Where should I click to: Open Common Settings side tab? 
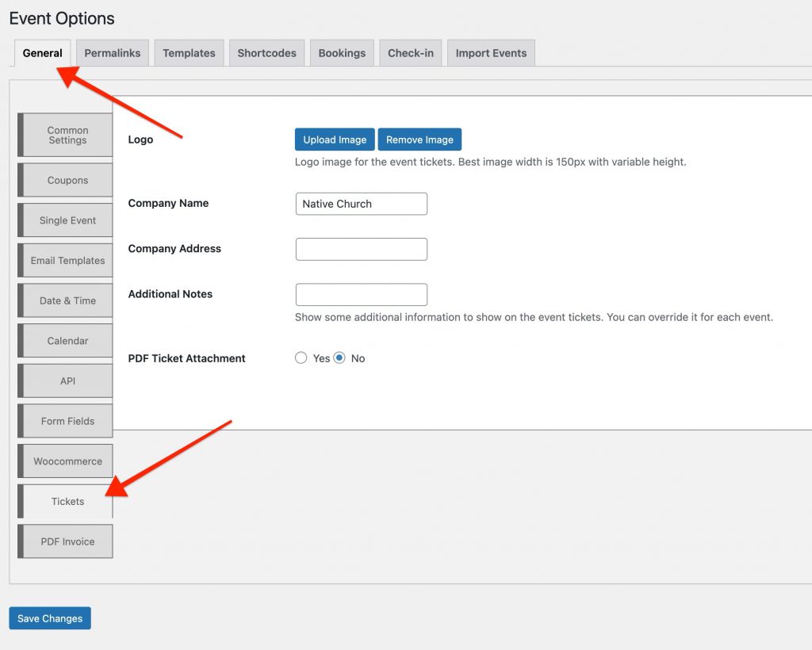[65, 135]
